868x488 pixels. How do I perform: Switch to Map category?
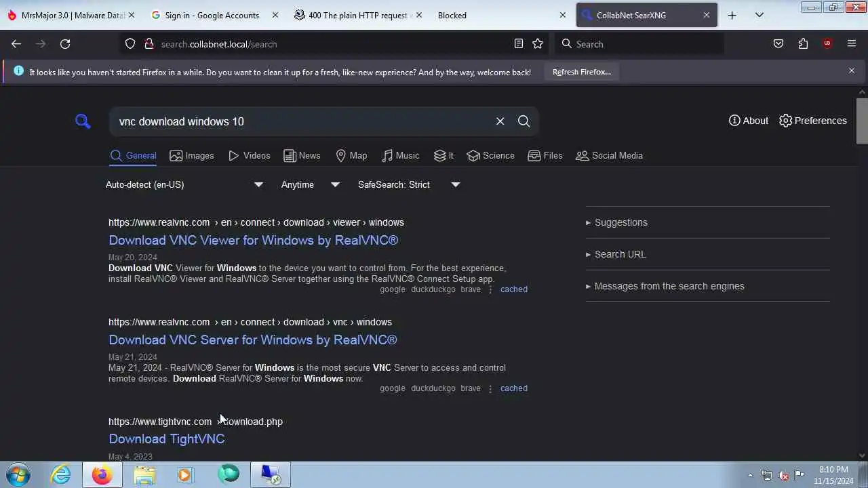coord(351,156)
